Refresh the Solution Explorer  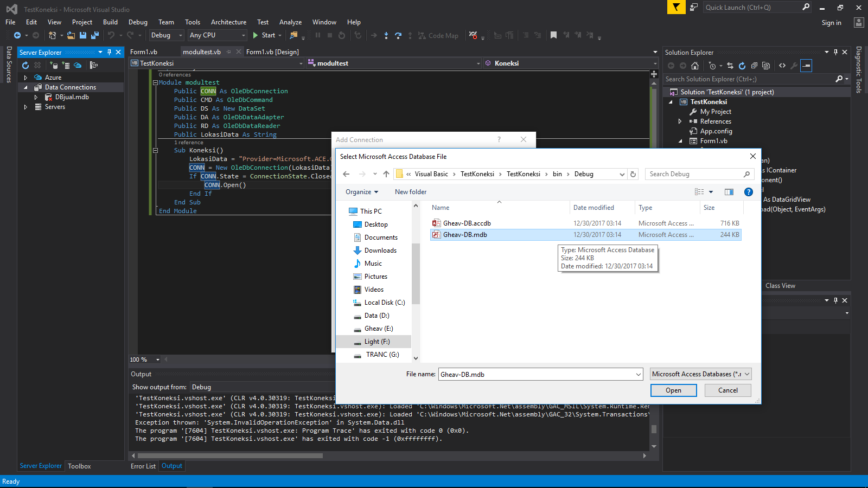pos(742,66)
